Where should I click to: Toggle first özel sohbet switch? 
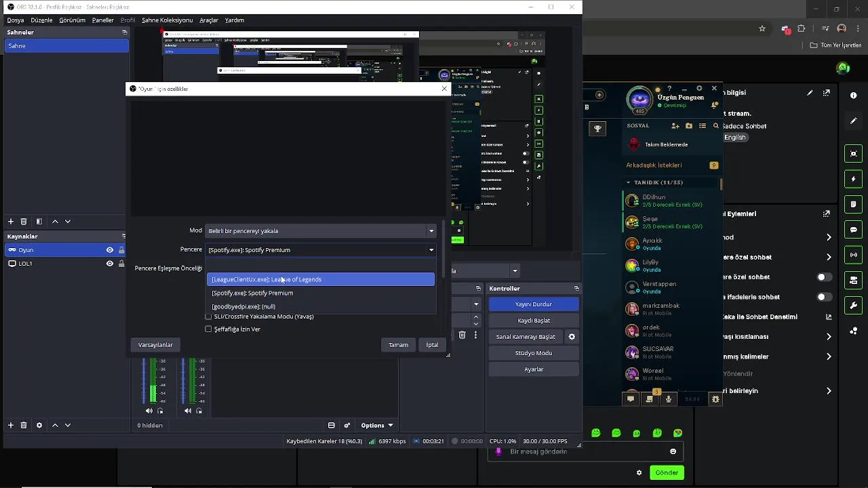tap(824, 277)
